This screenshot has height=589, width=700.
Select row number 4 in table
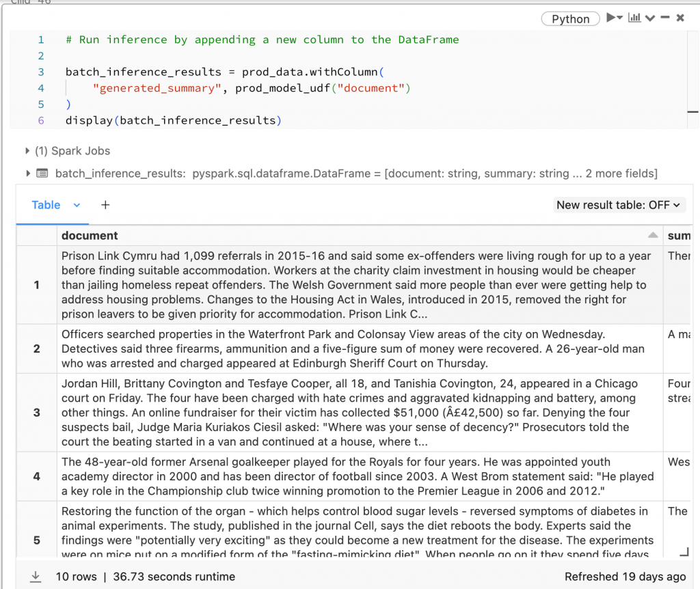[x=37, y=476]
